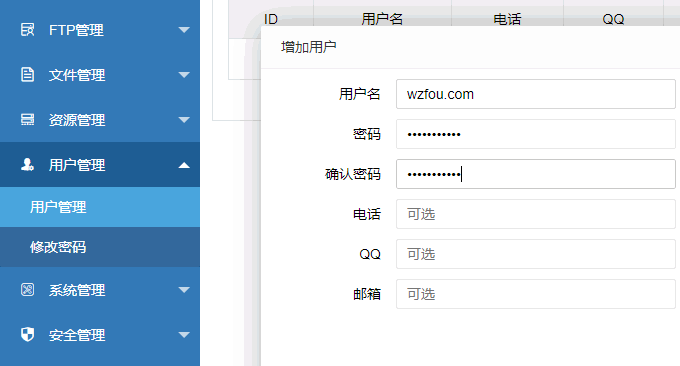The width and height of the screenshot is (680, 366).
Task: Click the 系统管理 icon in sidebar
Action: coord(27,289)
